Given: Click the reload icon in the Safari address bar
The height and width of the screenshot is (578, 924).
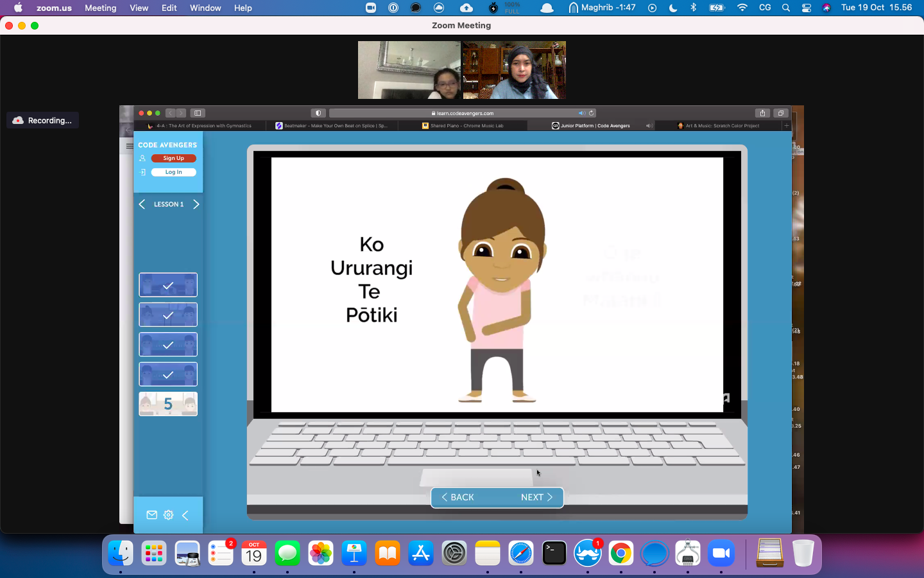Looking at the screenshot, I should coord(592,113).
